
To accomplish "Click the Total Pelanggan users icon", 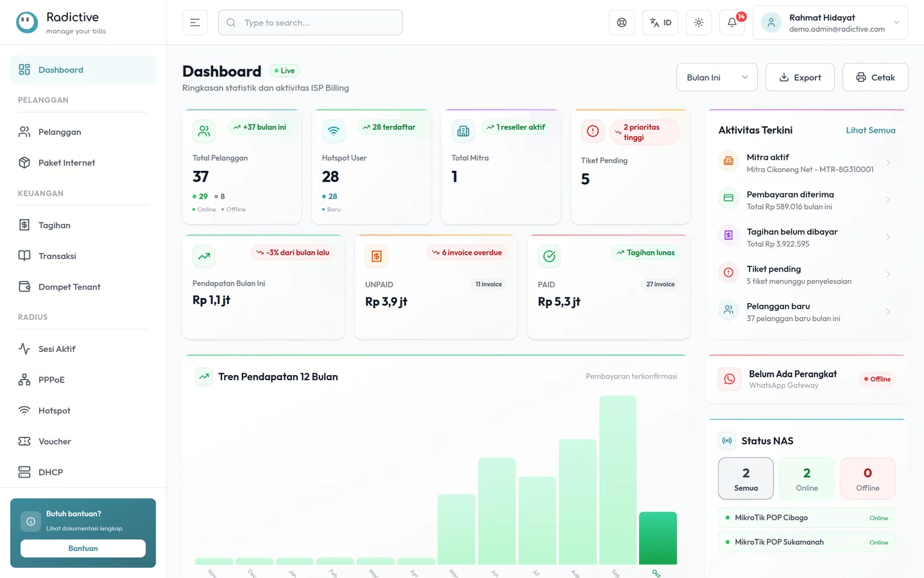I will pos(204,131).
